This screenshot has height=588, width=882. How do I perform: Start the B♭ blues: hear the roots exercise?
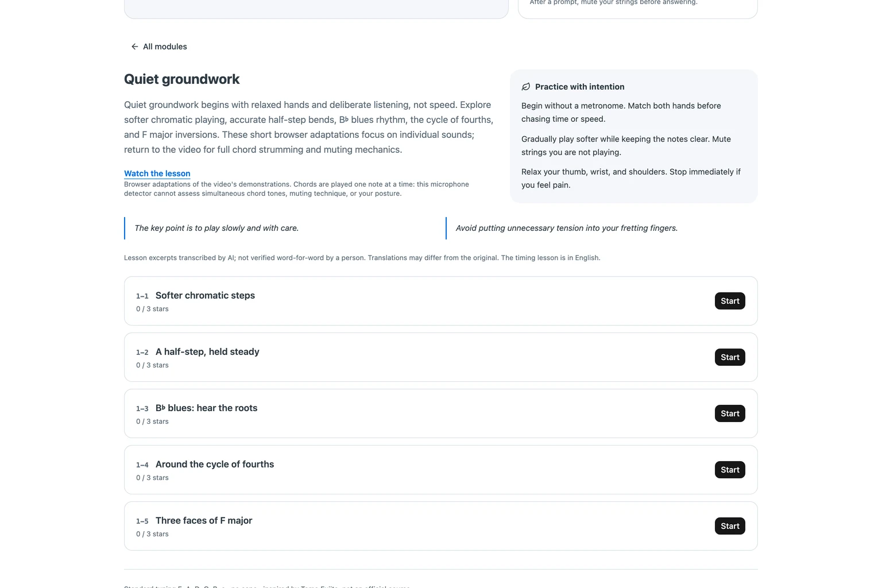(730, 413)
